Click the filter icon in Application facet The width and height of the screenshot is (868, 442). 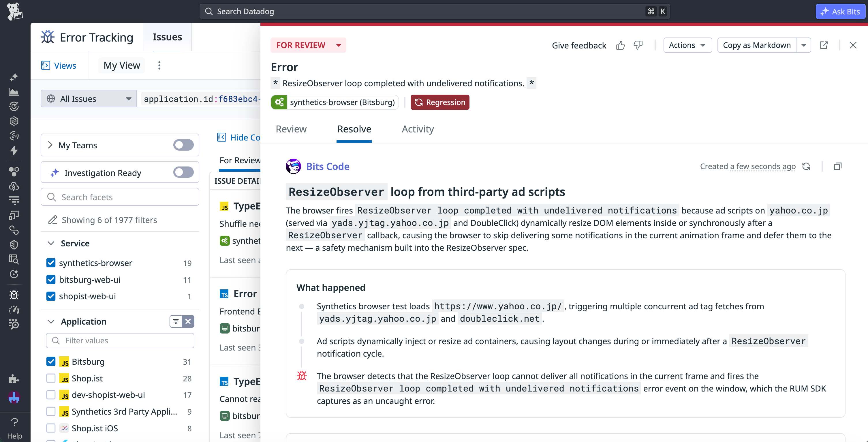click(176, 322)
